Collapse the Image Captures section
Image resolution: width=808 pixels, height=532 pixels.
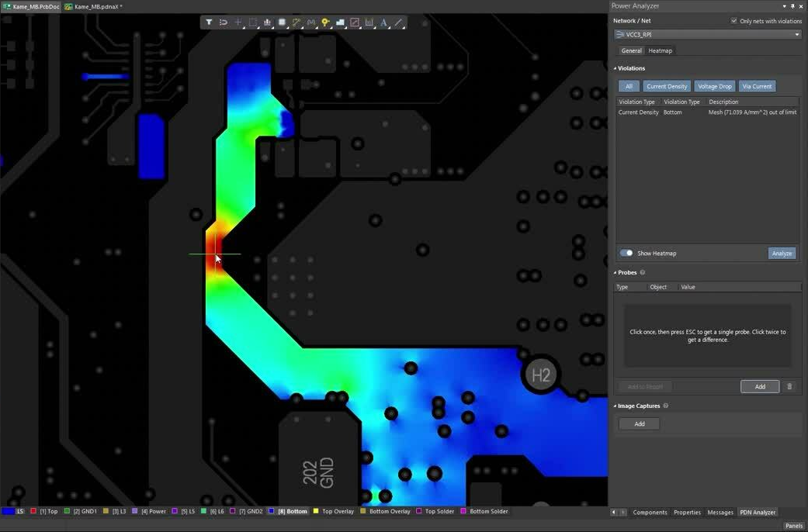[614, 406]
